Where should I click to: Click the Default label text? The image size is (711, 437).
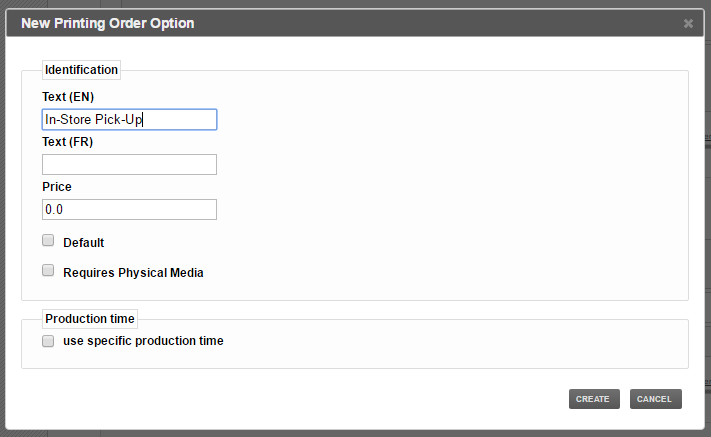pos(83,243)
